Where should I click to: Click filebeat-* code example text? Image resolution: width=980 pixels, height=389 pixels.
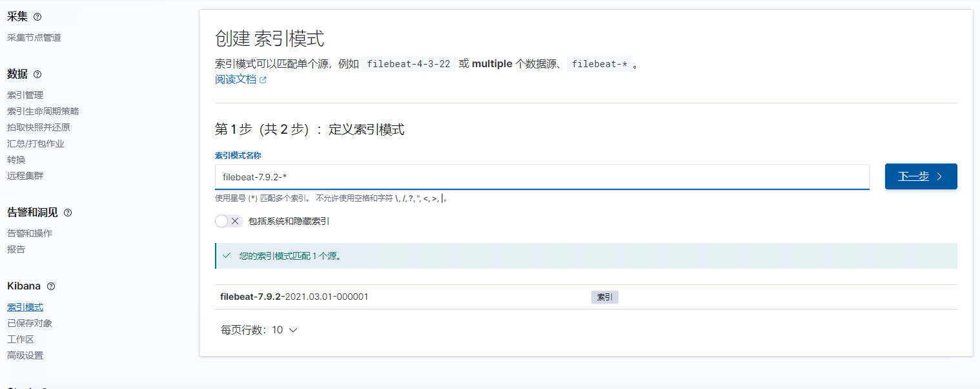600,64
